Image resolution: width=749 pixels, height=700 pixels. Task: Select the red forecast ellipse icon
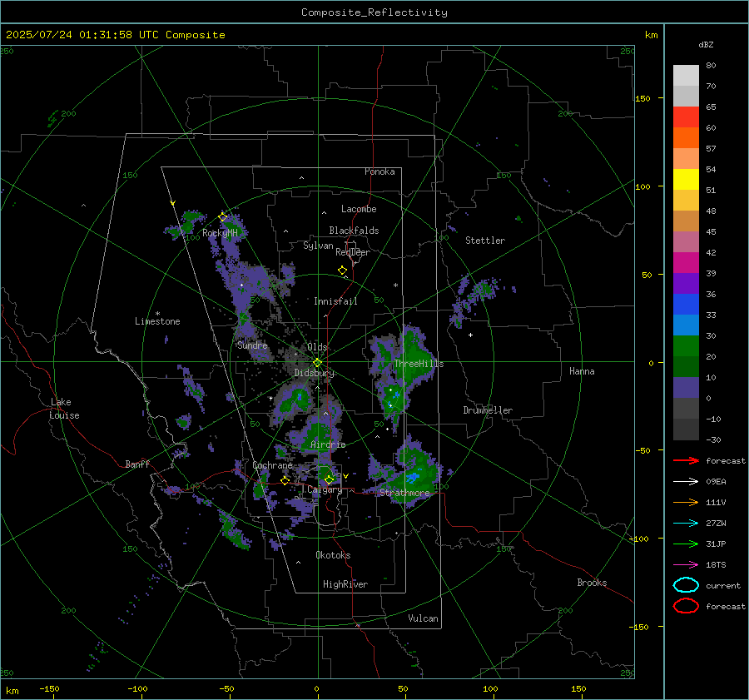686,606
